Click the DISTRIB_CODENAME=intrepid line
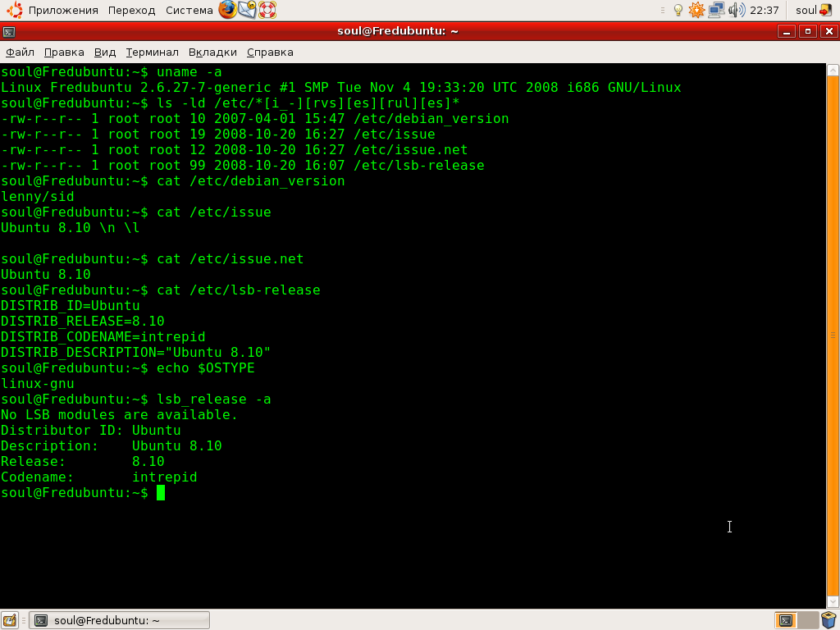The height and width of the screenshot is (630, 840). coord(103,336)
